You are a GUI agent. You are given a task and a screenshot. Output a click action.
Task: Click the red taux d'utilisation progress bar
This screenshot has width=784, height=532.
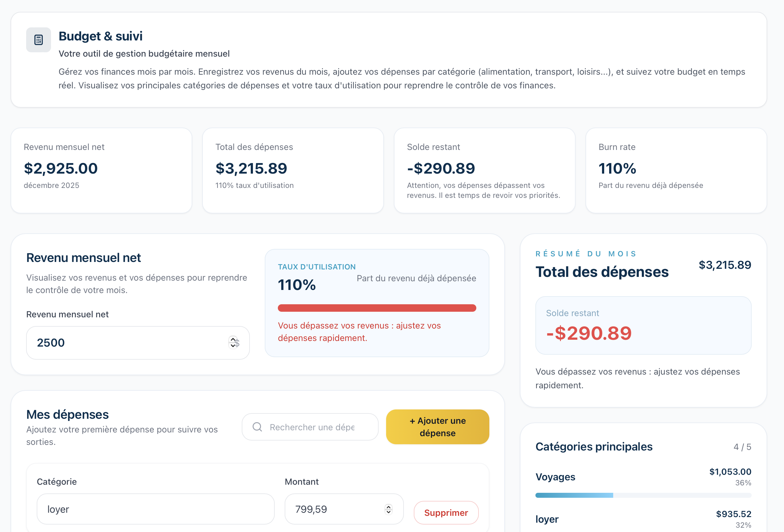[x=376, y=308]
